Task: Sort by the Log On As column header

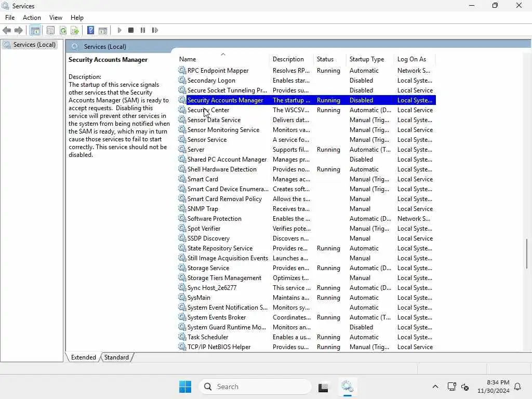Action: (x=415, y=59)
